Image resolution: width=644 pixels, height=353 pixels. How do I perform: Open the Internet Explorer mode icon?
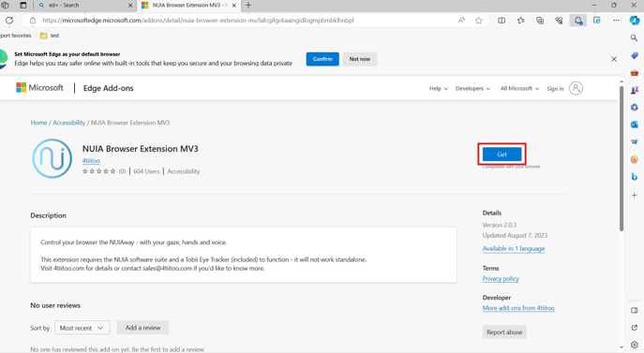tap(597, 20)
